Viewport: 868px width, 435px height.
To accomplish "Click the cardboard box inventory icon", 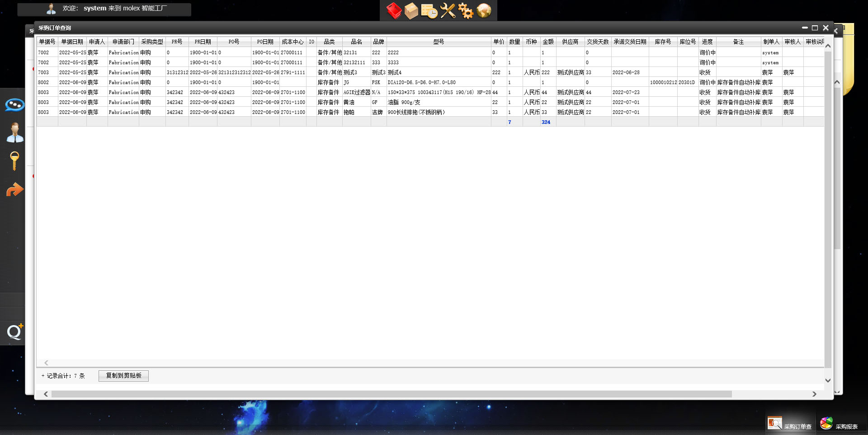I will [411, 11].
